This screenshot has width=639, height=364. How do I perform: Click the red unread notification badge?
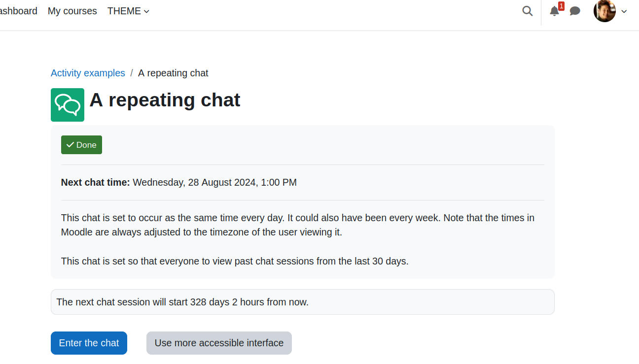click(561, 6)
